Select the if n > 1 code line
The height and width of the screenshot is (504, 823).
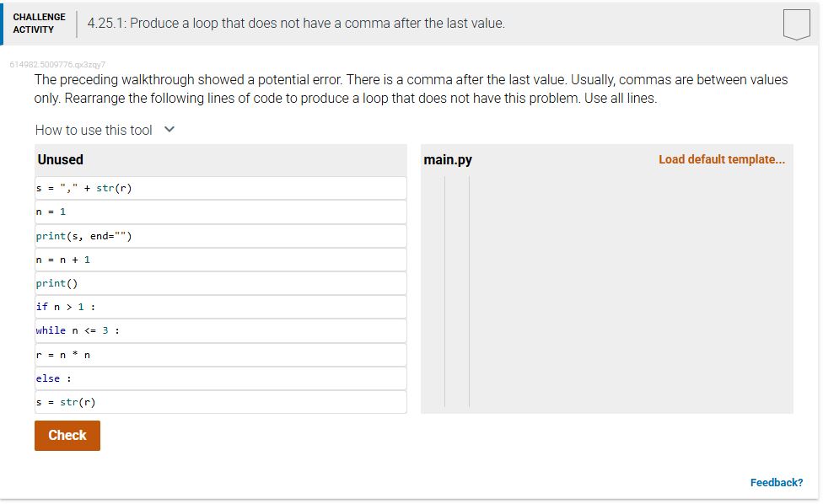click(219, 306)
